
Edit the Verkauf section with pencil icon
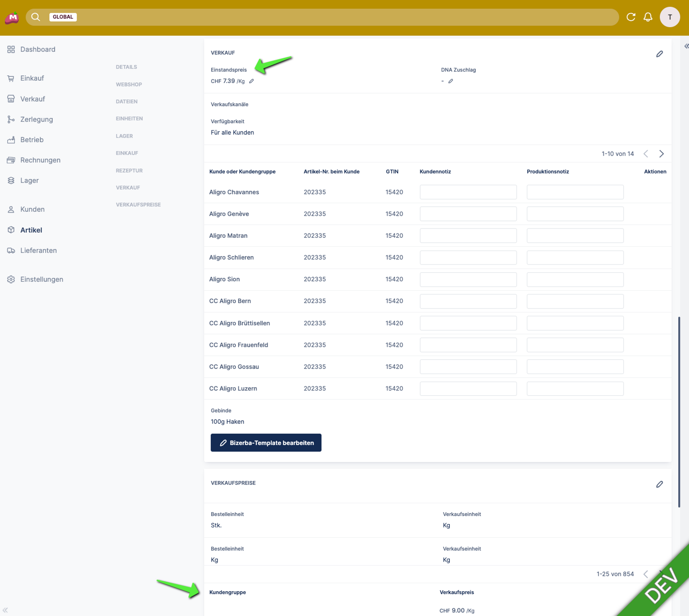click(659, 54)
